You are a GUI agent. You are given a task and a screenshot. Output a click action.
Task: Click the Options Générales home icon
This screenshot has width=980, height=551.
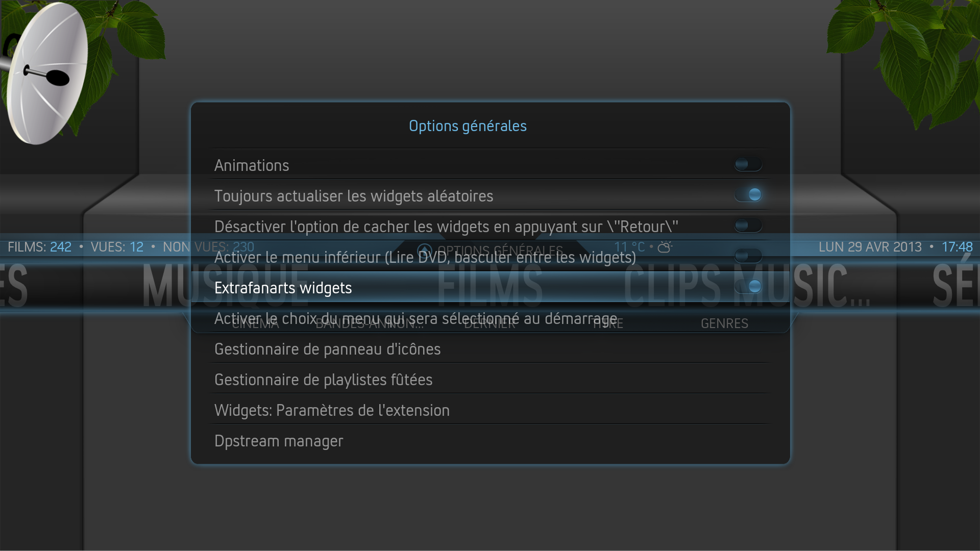tap(425, 250)
